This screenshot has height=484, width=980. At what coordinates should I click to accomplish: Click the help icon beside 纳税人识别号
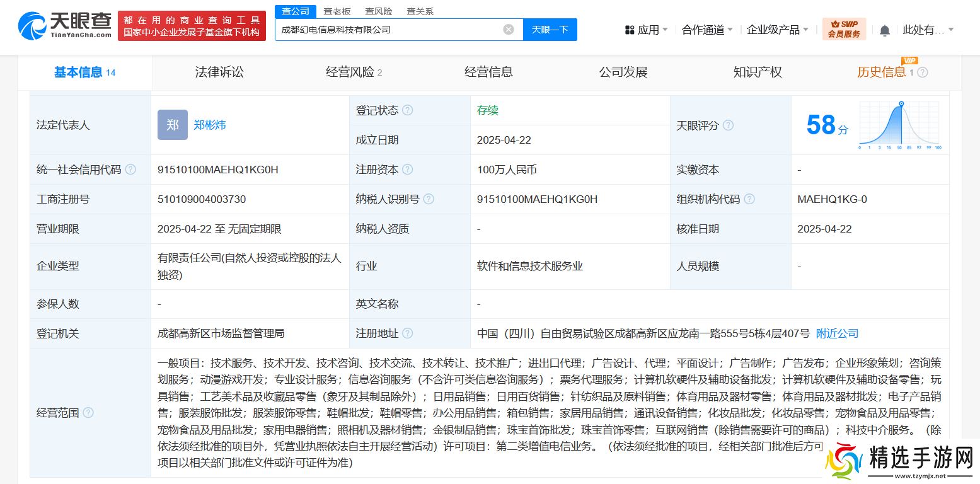(x=429, y=199)
